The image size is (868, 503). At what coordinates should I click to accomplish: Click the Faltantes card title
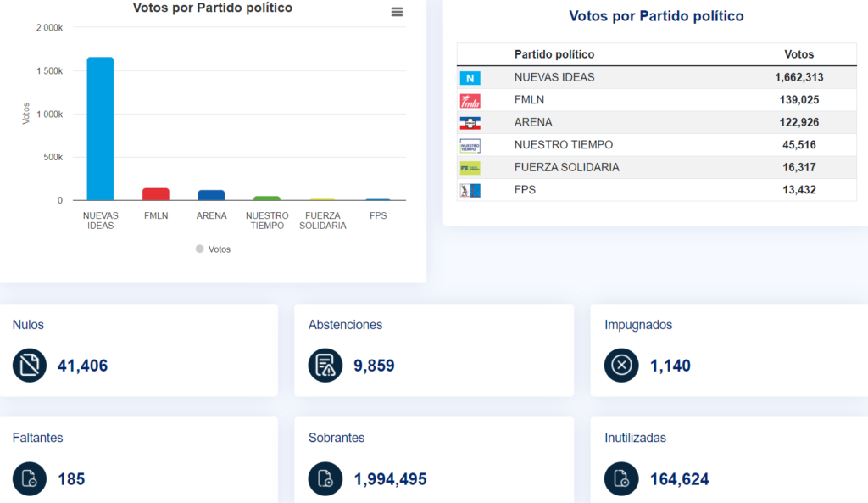pyautogui.click(x=37, y=438)
